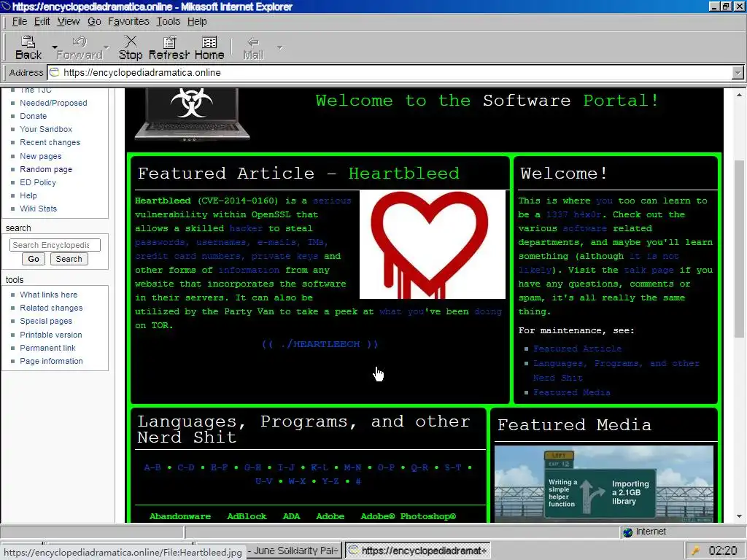Open Featured Article maintenance link
The height and width of the screenshot is (560, 747).
pyautogui.click(x=578, y=349)
